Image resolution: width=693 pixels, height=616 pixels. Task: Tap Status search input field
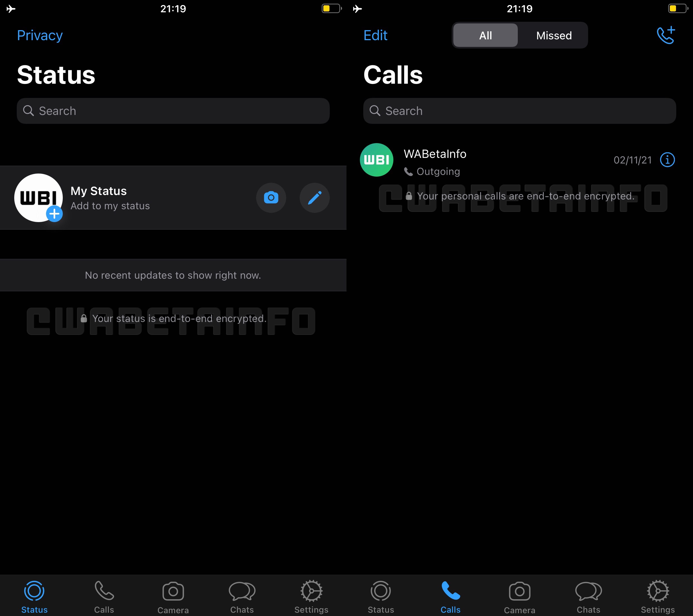(173, 110)
